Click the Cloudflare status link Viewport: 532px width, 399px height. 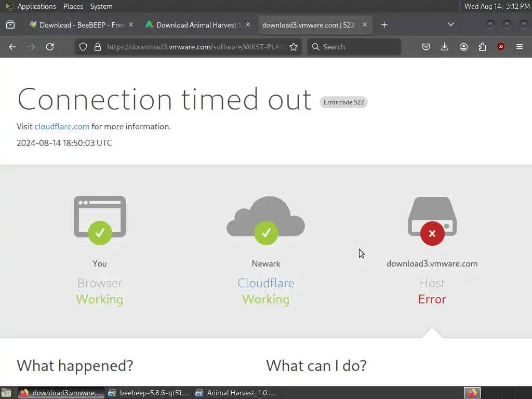pyautogui.click(x=266, y=283)
